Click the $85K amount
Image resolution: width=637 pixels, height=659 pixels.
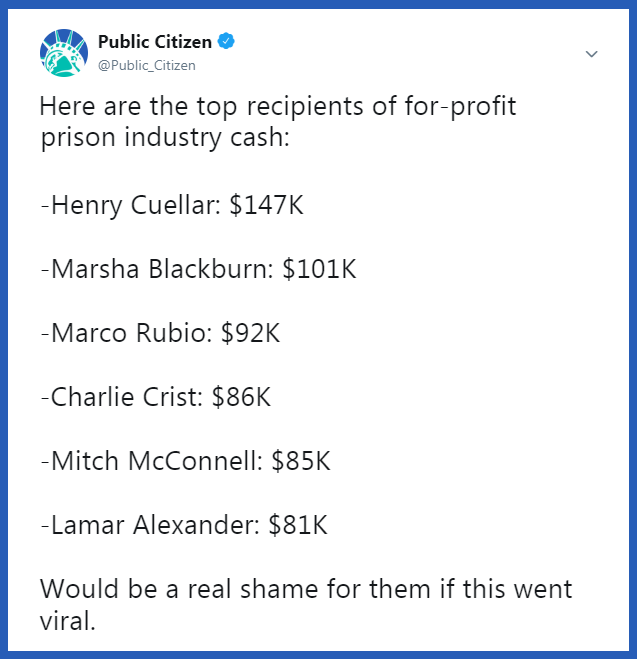[x=301, y=460]
